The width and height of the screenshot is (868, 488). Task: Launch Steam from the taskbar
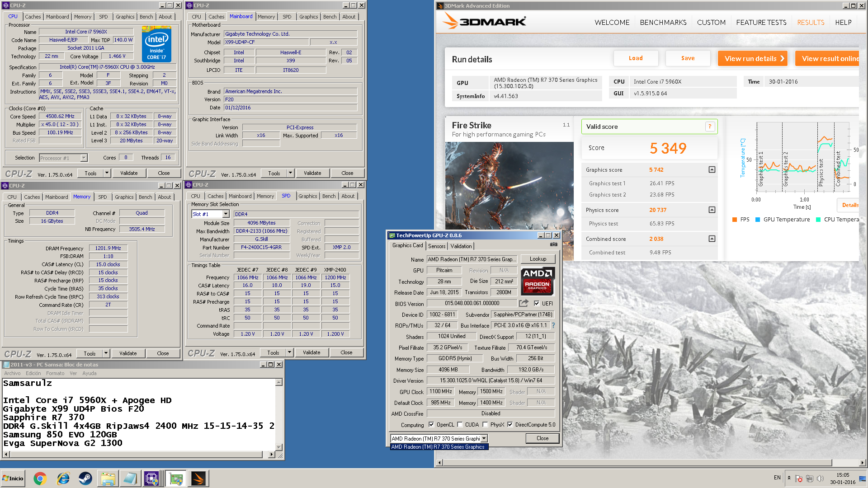(x=85, y=479)
